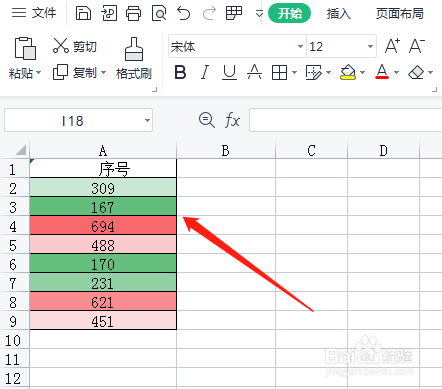
Task: Click the 剪切 cut button
Action: [75, 46]
